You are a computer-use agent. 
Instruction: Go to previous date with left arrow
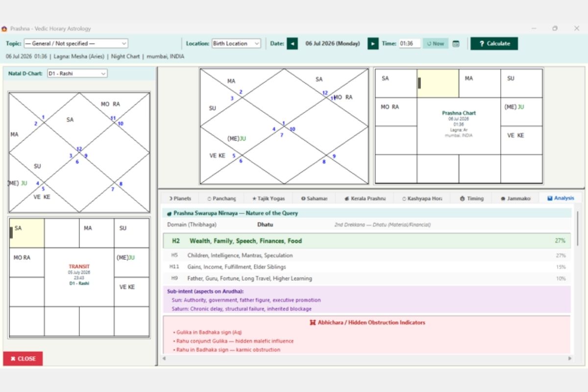292,44
